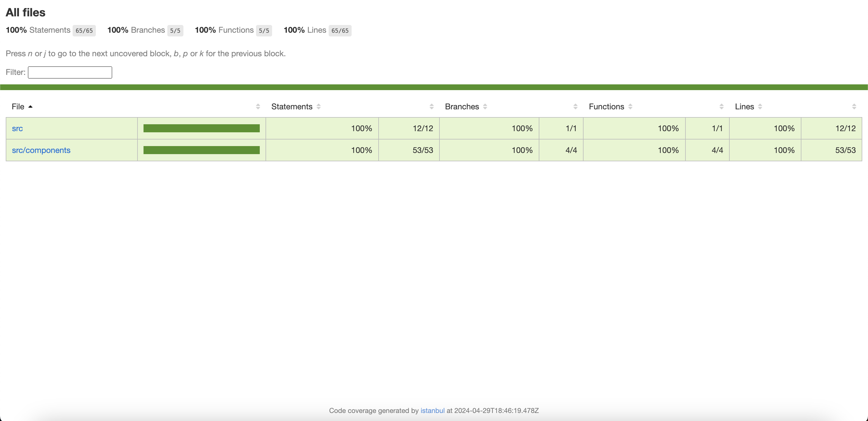Sort by branches count column arrows

point(575,106)
